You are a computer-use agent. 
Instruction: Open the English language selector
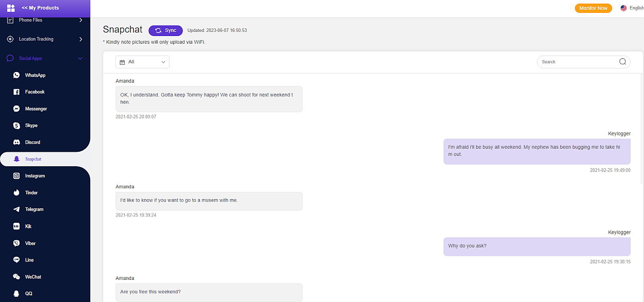(x=632, y=8)
